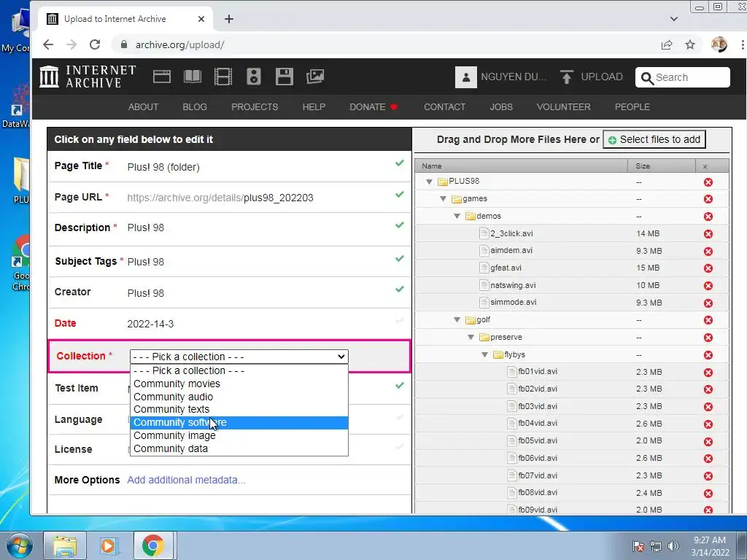Open the HELP nav link
The height and width of the screenshot is (560, 747).
click(x=314, y=107)
